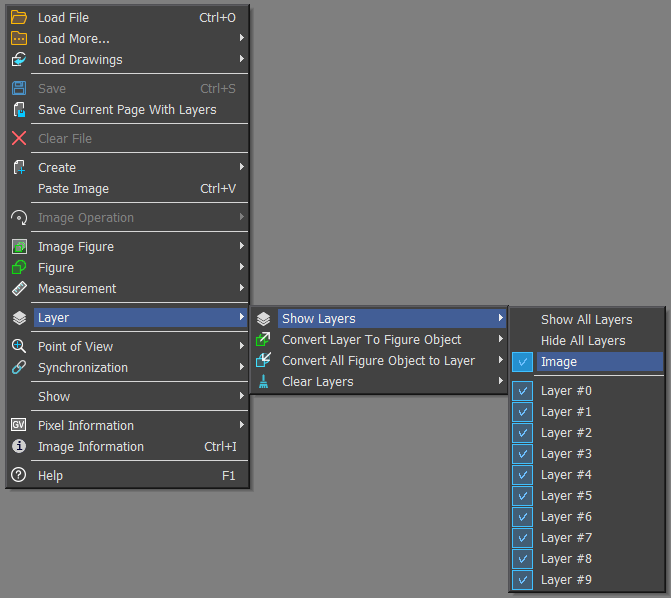Choose Hide All Layers
Screen dimensions: 671x598
point(583,341)
